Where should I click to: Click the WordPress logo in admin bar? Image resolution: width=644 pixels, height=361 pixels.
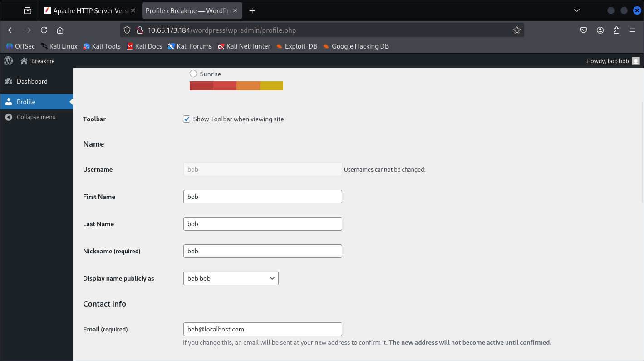(x=8, y=61)
